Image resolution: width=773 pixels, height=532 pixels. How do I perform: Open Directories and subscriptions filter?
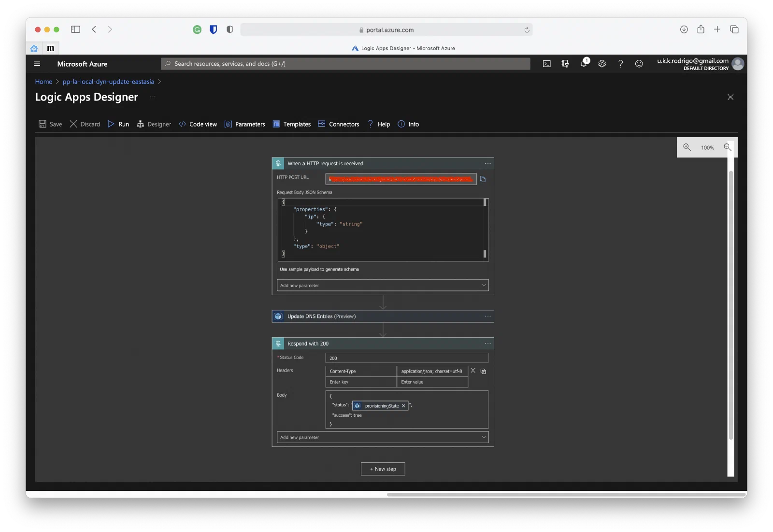(x=565, y=64)
